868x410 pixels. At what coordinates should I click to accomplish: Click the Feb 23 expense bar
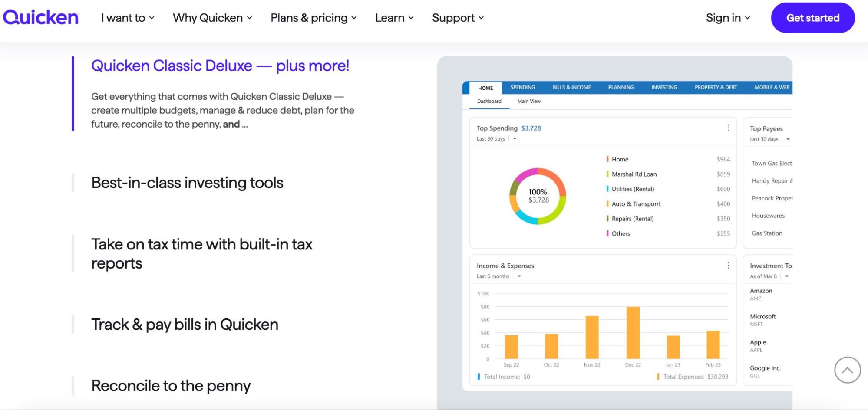click(x=713, y=344)
